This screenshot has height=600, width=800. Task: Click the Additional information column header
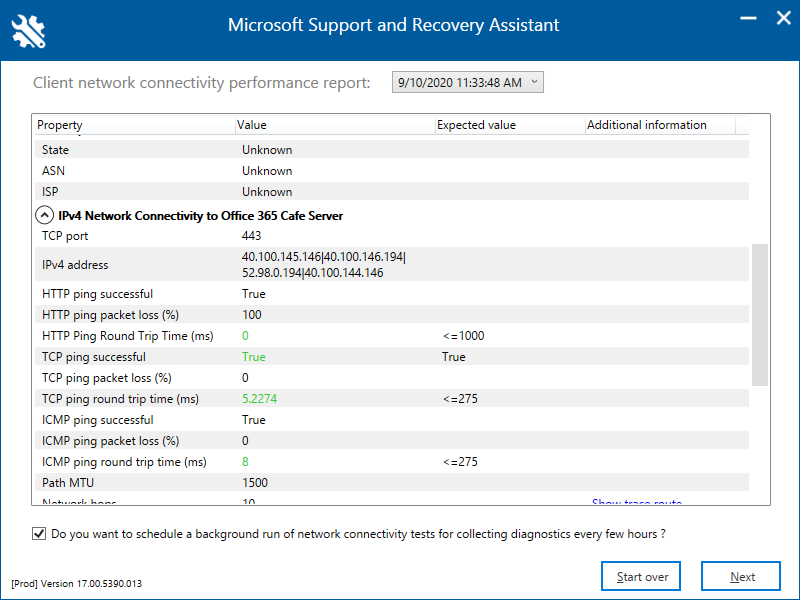660,125
